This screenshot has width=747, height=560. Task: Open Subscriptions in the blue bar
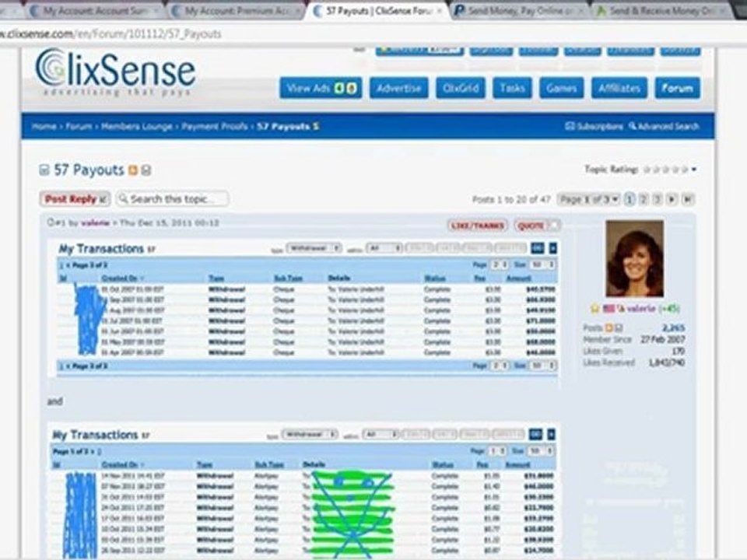594,126
